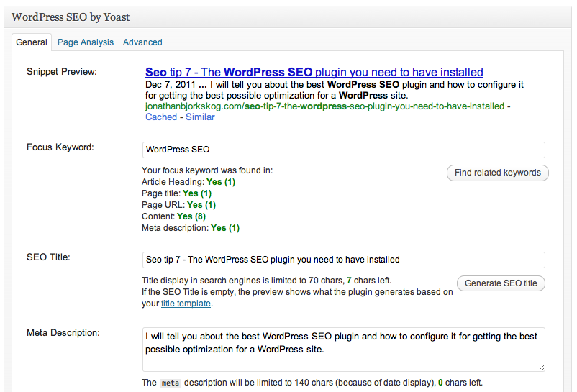Click the "Meta Description:" field label

click(x=63, y=332)
